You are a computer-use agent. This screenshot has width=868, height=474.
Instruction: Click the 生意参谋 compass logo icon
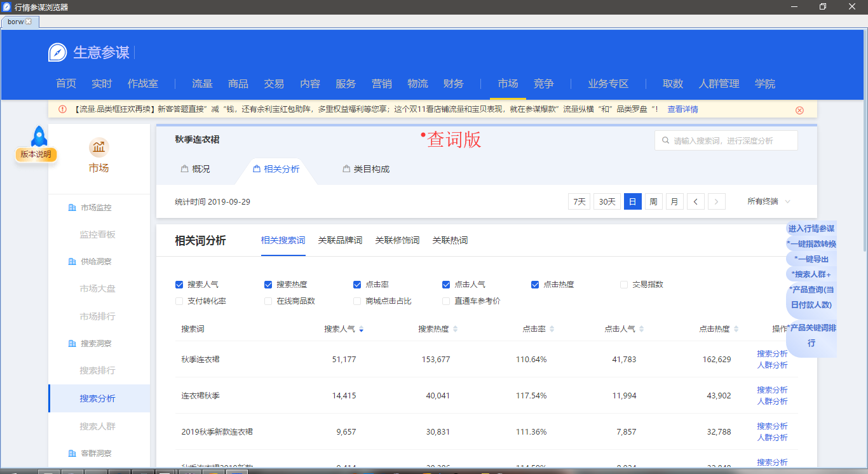[57, 52]
